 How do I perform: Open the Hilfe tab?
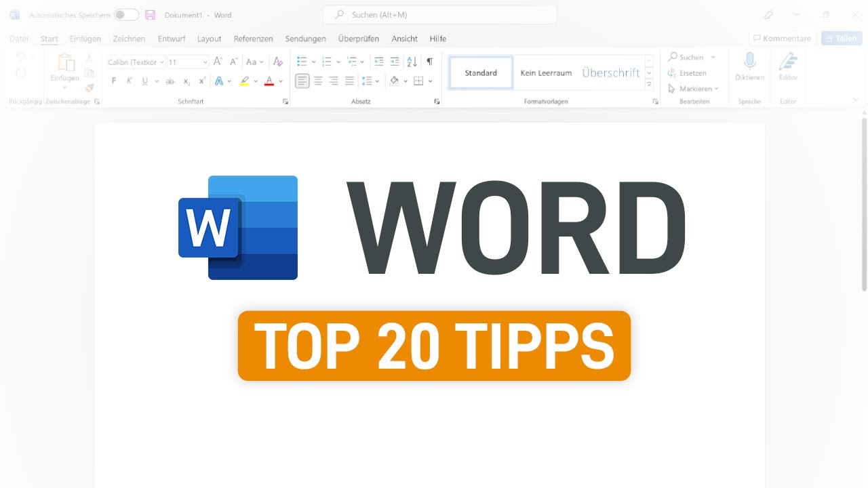point(438,39)
